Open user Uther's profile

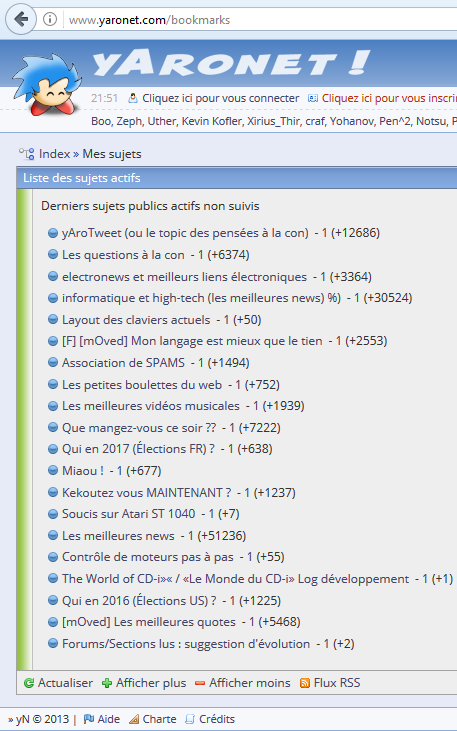pos(161,121)
